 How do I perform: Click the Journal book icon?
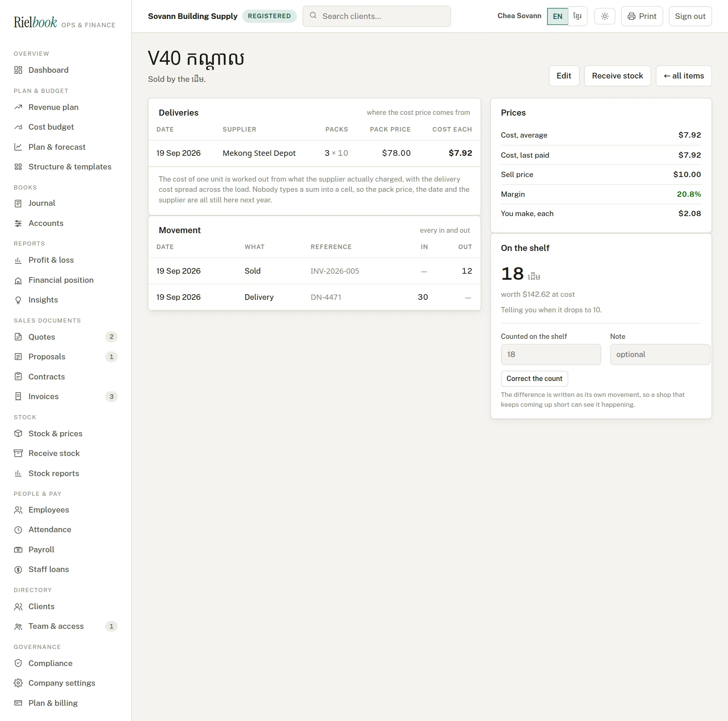pos(18,204)
